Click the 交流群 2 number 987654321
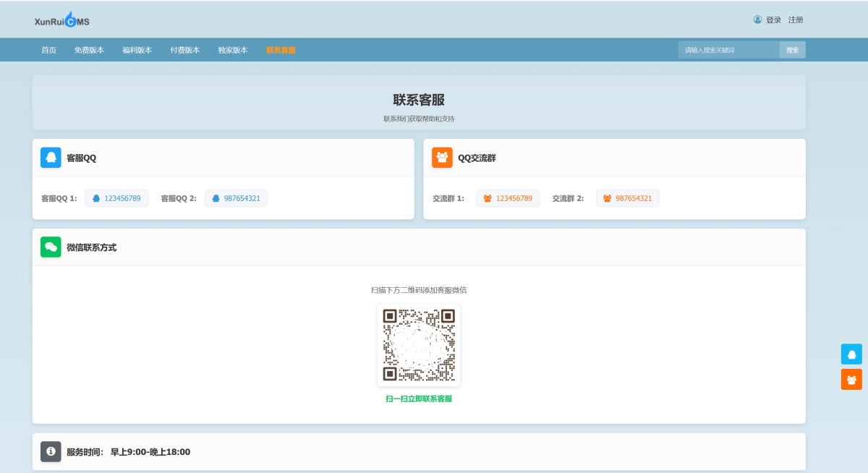The height and width of the screenshot is (473, 868). click(x=627, y=198)
